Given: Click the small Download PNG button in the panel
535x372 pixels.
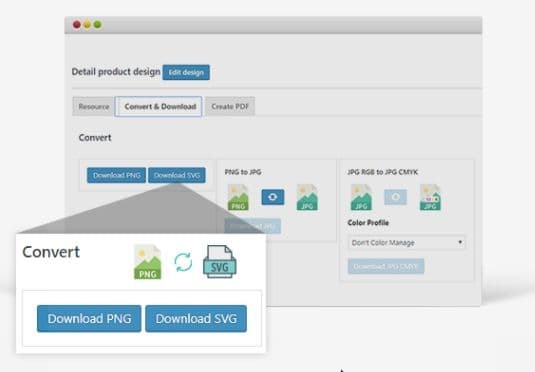Looking at the screenshot, I should [x=116, y=175].
